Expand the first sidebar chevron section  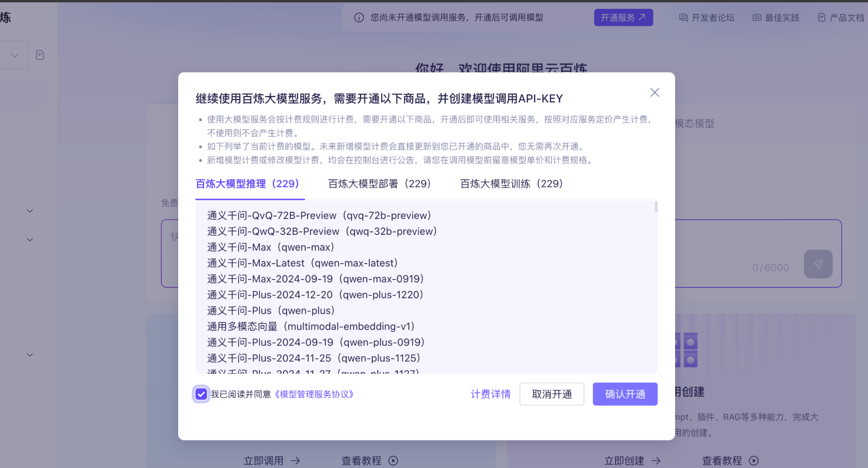coord(30,211)
